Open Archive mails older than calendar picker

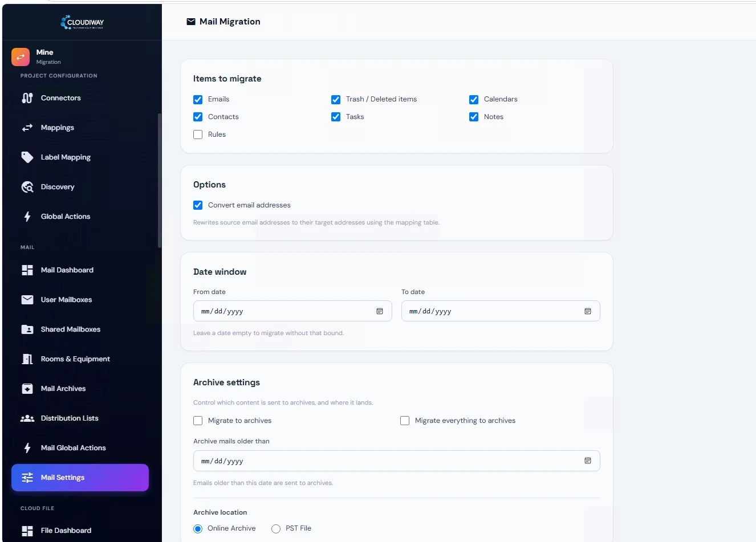point(588,461)
